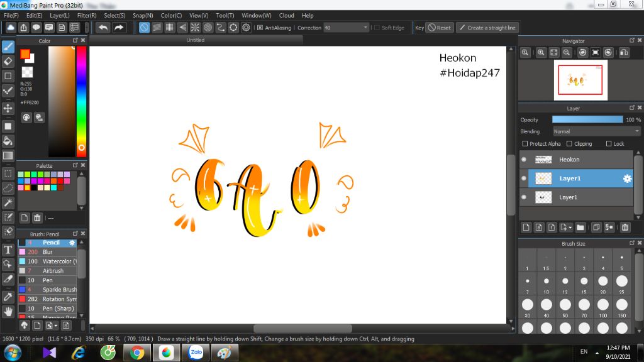Screen dimensions: 644x362
Task: Select the Gradient tool
Action: (x=8, y=156)
